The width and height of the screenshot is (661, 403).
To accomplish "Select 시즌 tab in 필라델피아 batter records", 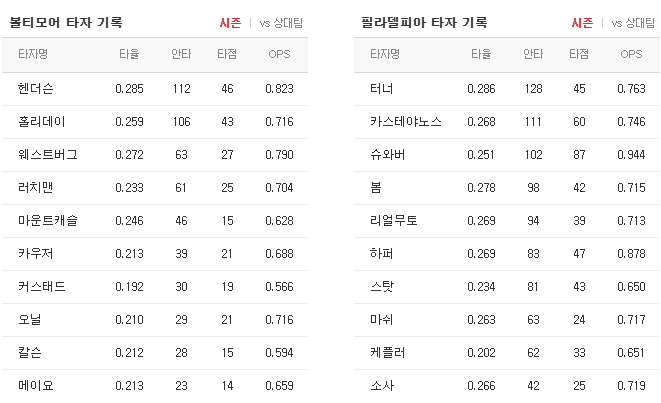I will click(582, 23).
